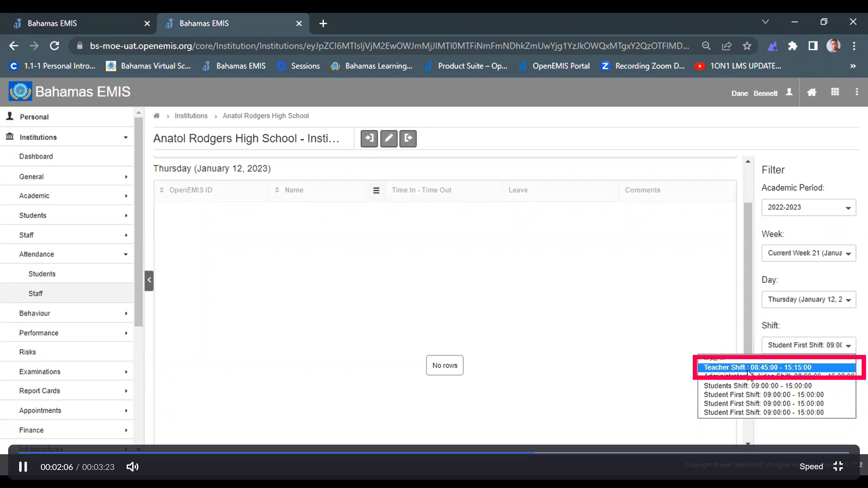The image size is (868, 488).
Task: Expand the General sidebar section
Action: click(67, 177)
